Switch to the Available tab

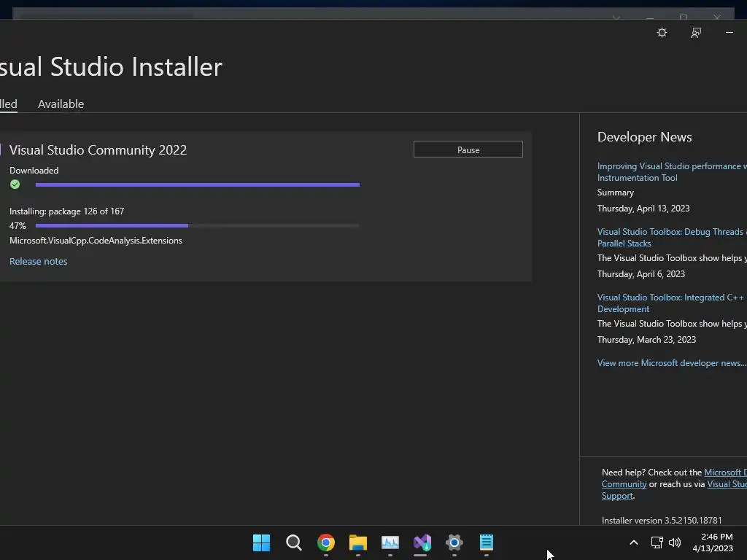pos(61,104)
